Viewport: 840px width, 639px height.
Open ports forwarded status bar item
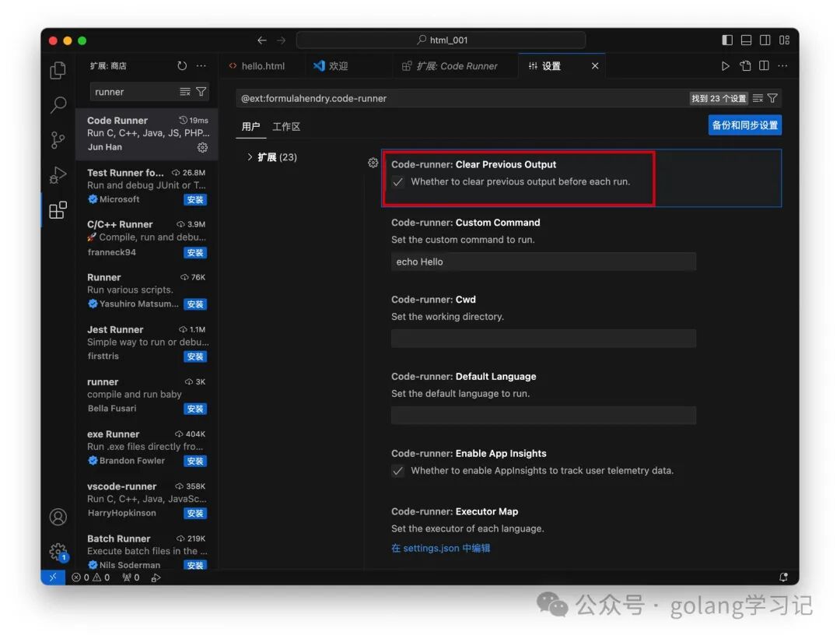tap(131, 578)
